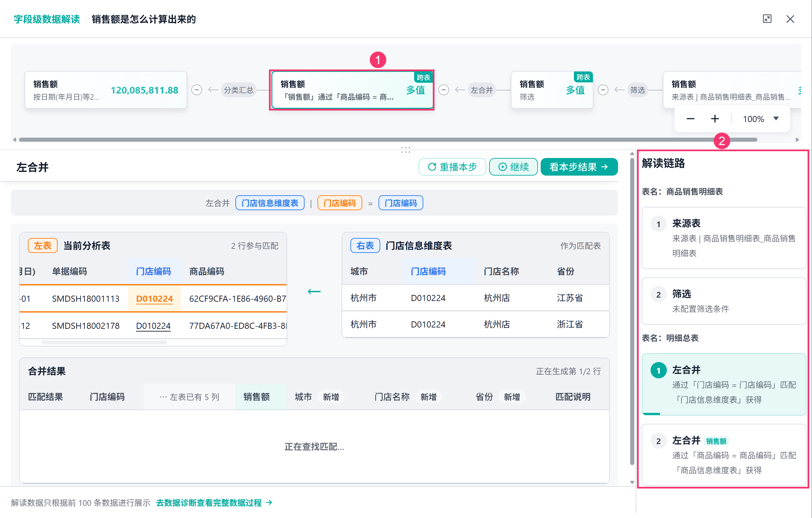Viewport: 812px width, 518px height.
Task: Click the 左表 tag on 当前分析表
Action: pyautogui.click(x=42, y=245)
